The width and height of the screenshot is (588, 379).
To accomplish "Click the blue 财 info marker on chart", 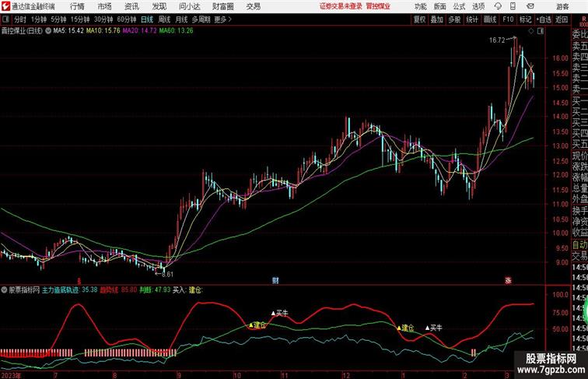I will [275, 280].
